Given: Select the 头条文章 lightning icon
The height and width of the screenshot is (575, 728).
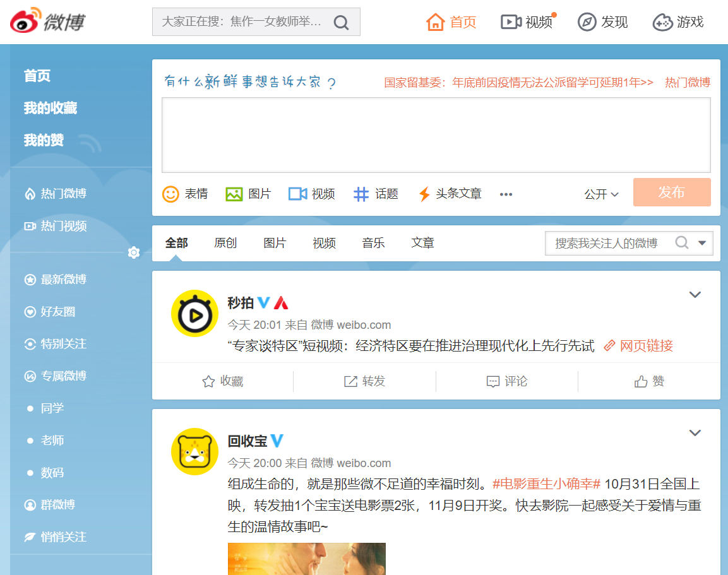Looking at the screenshot, I should (424, 194).
